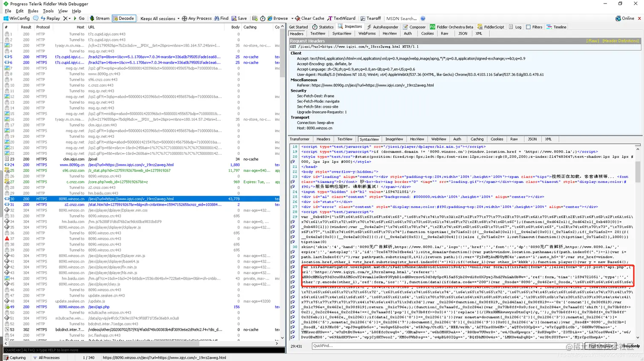Open Find sessions binoculars tool
Screen dimensions: 644x361
221,18
